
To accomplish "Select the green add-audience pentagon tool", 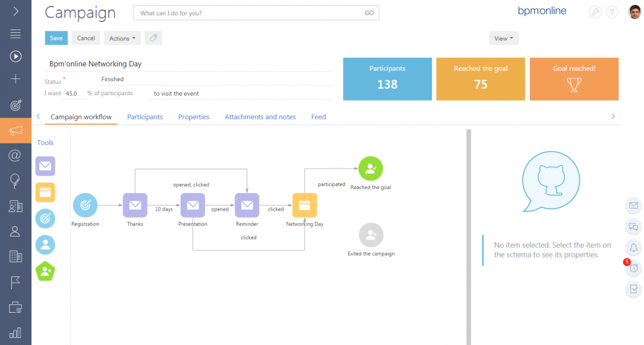I will point(45,271).
